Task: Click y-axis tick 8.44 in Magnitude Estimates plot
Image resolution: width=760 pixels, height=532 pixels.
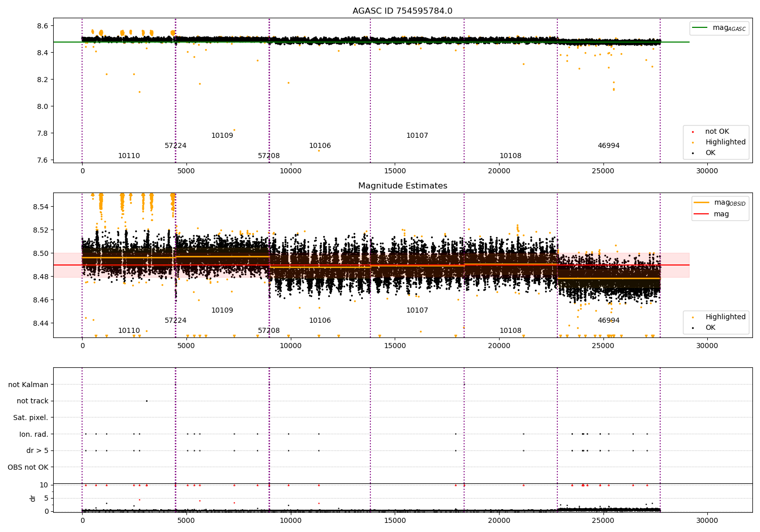Action: tap(41, 323)
